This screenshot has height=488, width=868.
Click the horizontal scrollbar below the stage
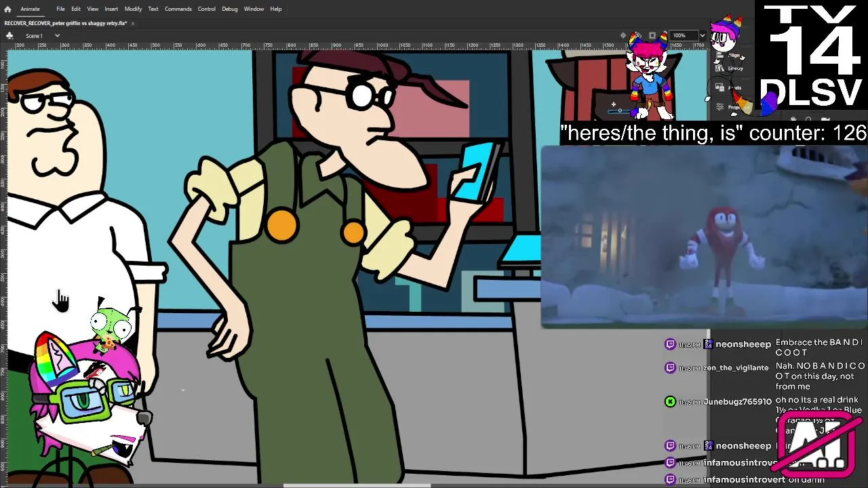357,485
